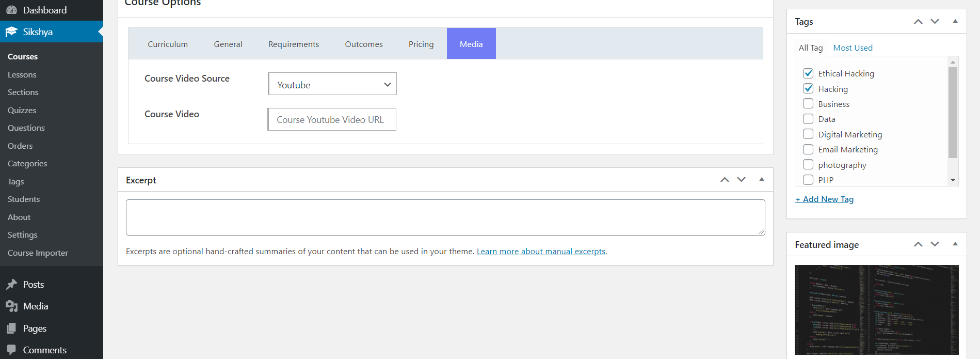Screen dimensions: 980x359
Task: Move Excerpt panel down arrow
Action: 742,180
